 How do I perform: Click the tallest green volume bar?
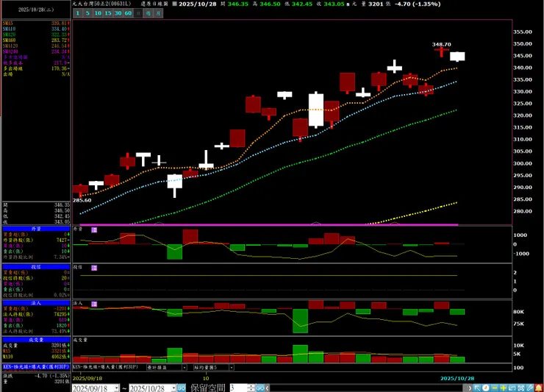300,354
